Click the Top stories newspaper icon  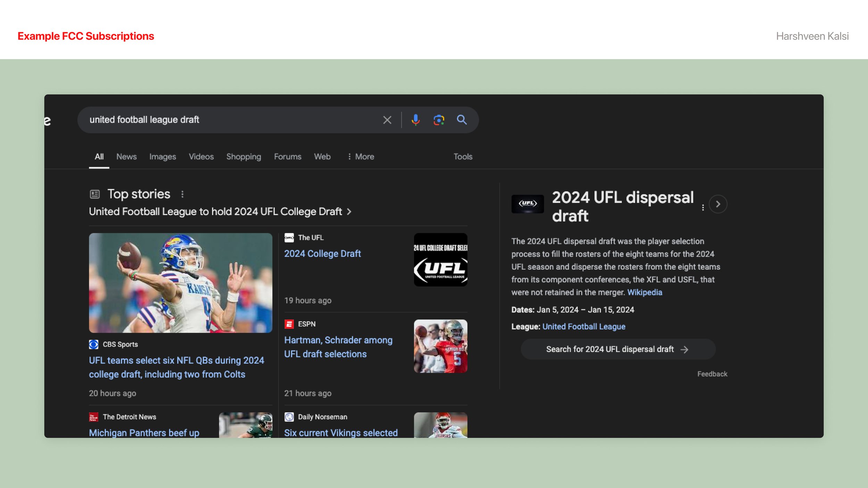[95, 194]
